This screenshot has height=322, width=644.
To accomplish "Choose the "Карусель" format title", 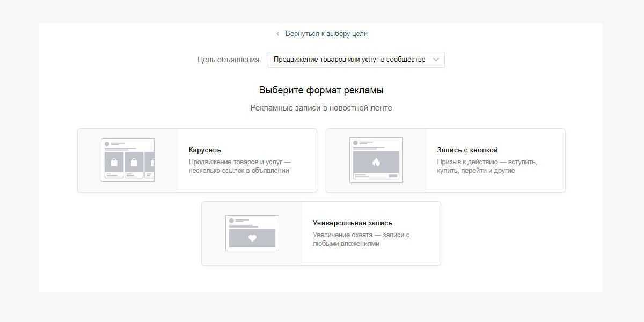I will [205, 150].
